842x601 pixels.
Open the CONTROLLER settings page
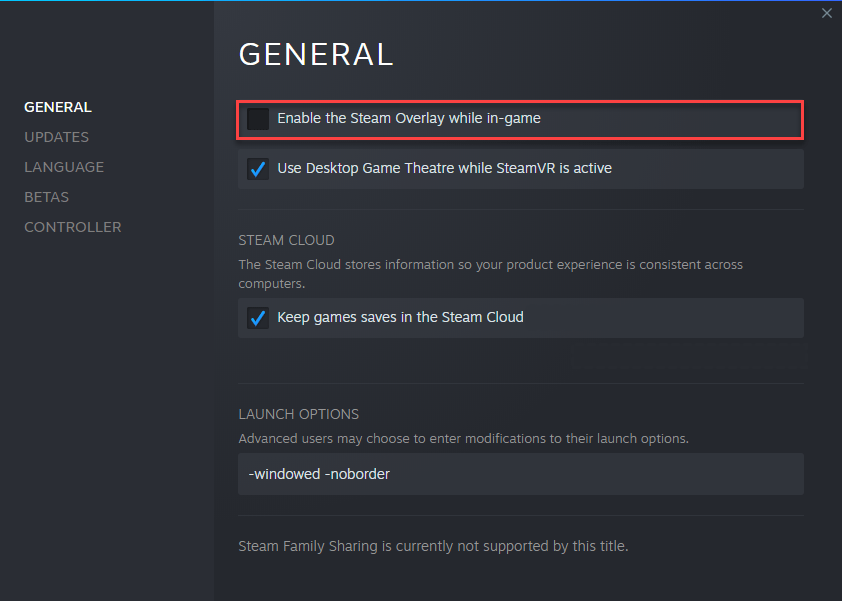click(x=72, y=227)
